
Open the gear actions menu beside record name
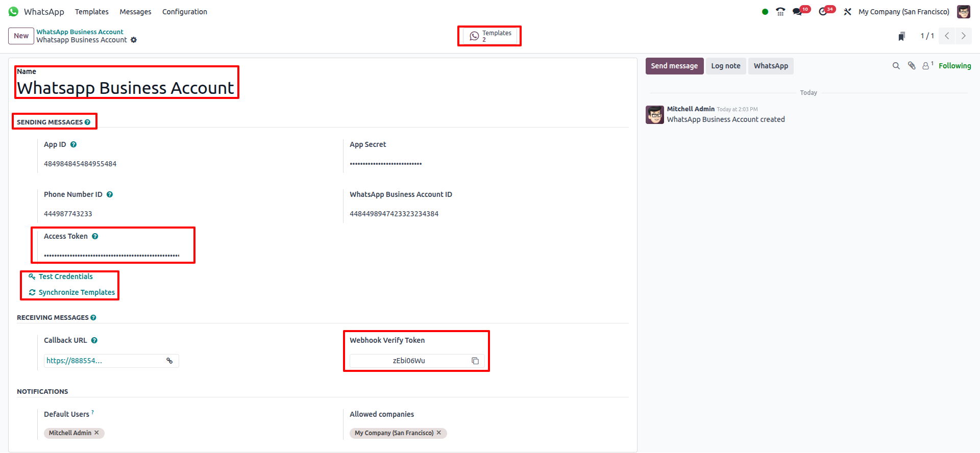(134, 40)
